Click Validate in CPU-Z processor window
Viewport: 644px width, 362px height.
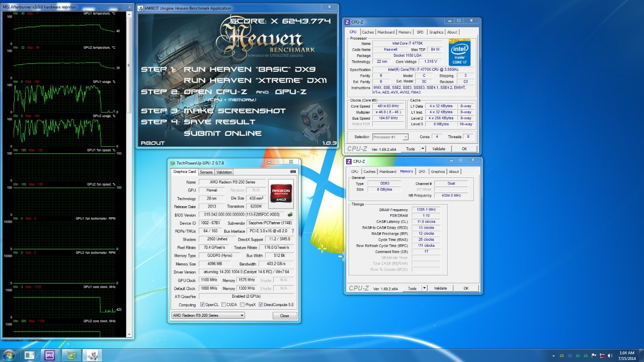pyautogui.click(x=439, y=149)
